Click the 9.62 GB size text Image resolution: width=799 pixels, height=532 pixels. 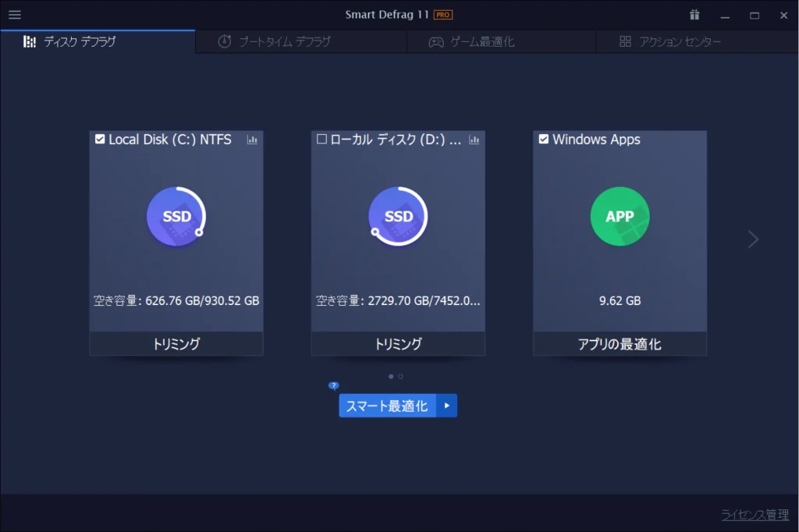coord(620,300)
